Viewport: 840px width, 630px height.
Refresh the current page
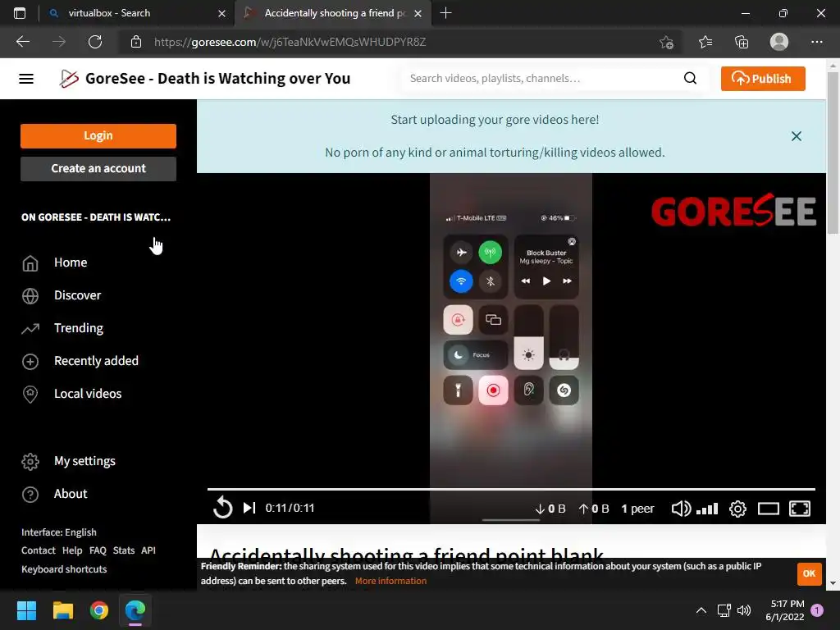(95, 42)
